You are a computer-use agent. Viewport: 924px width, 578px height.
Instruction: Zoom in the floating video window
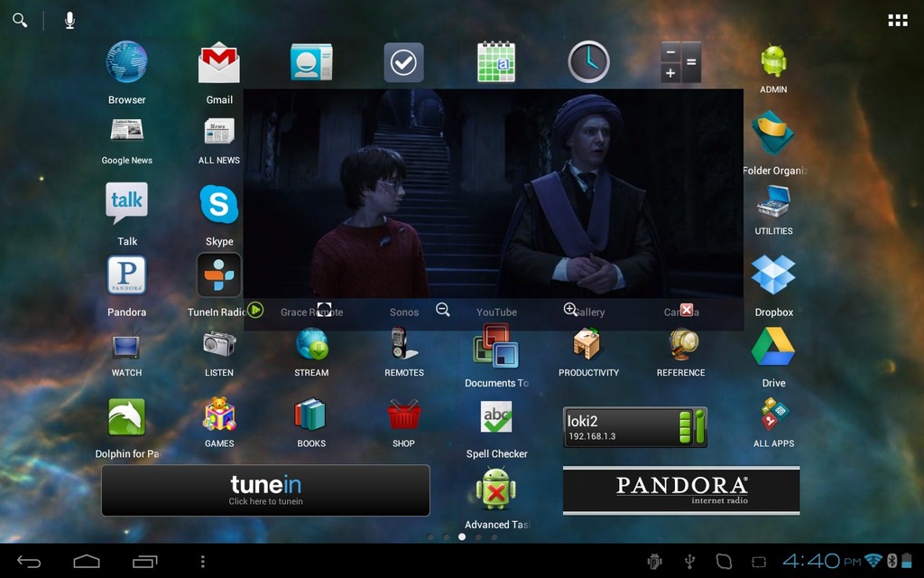570,310
